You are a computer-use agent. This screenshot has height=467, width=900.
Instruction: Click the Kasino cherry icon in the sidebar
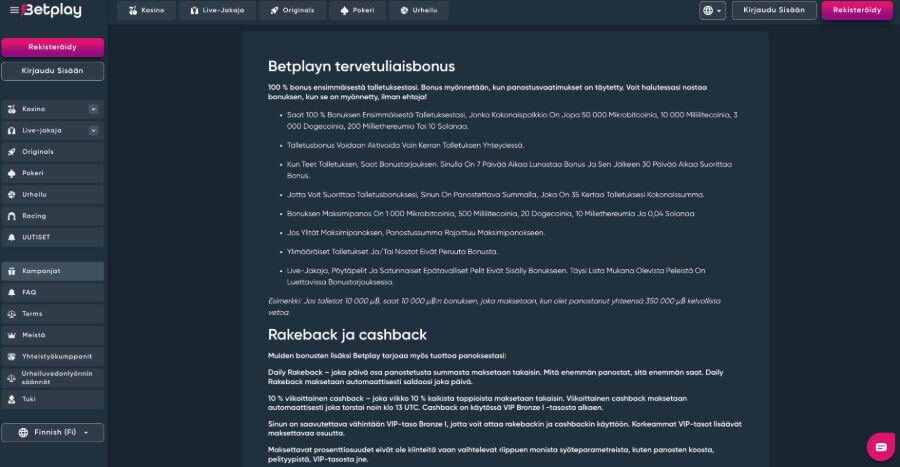(11, 109)
